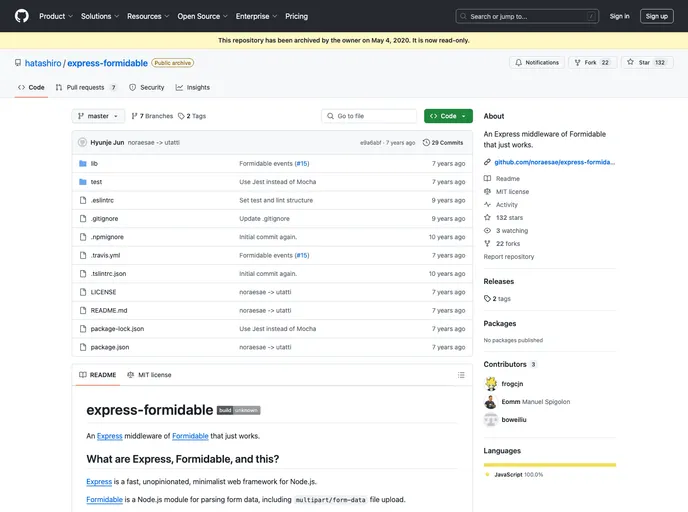Click the .eslintrc file icon

pos(82,200)
